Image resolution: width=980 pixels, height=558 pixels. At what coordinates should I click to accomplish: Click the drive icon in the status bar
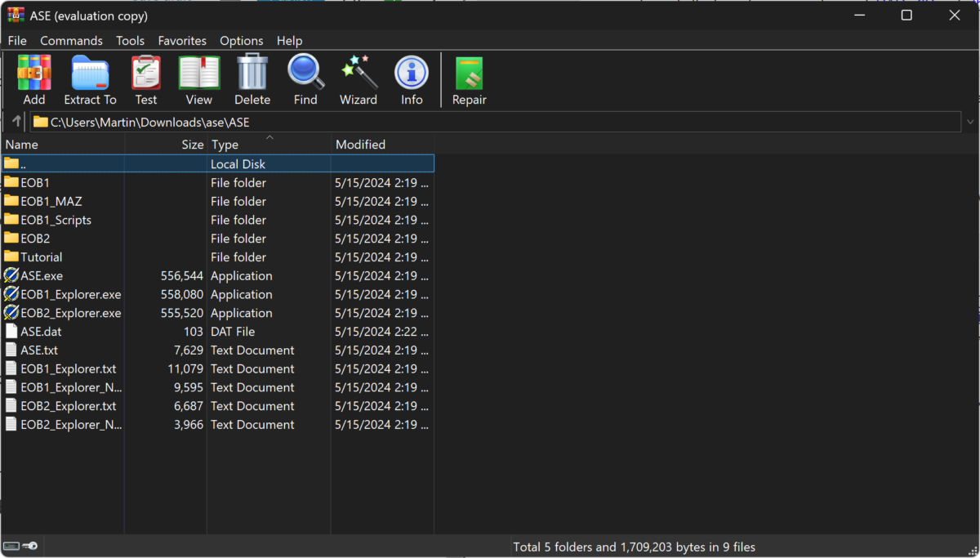(13, 546)
